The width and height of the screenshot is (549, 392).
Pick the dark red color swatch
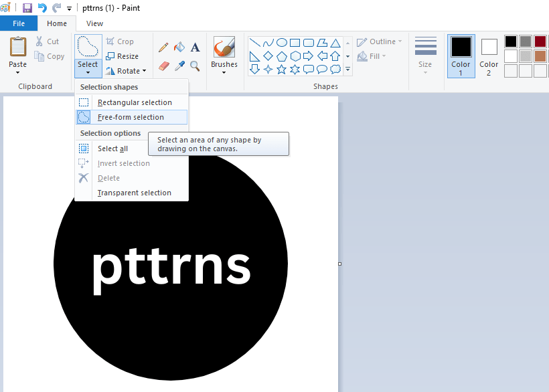click(540, 41)
